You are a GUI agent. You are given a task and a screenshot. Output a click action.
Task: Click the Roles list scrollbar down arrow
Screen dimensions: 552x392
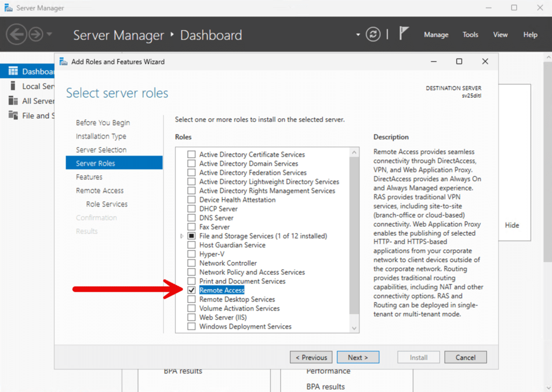354,327
